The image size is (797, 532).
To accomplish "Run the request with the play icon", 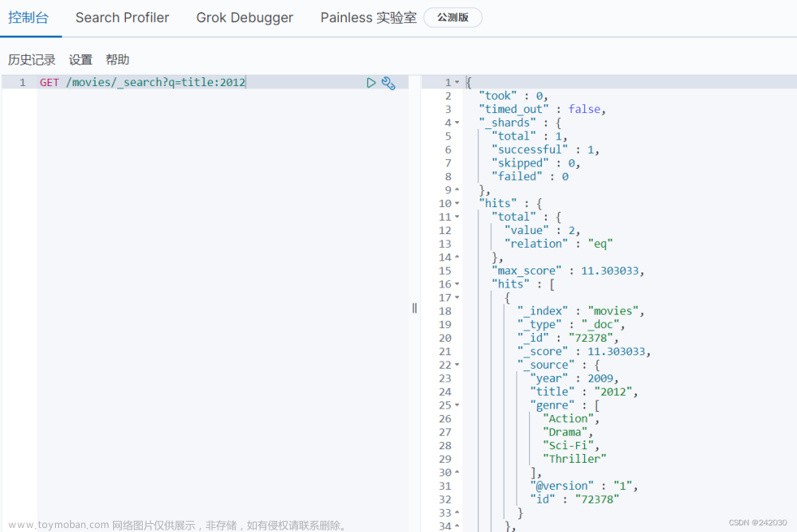I will click(x=371, y=82).
